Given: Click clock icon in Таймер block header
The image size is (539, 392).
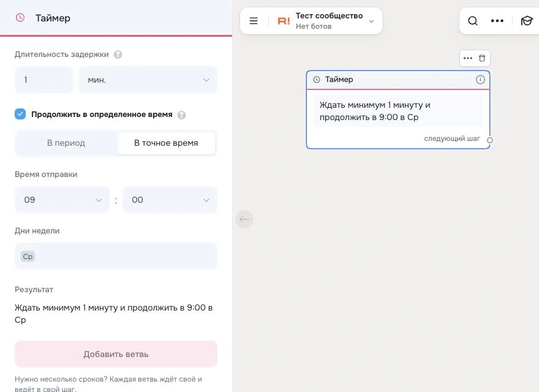Looking at the screenshot, I should pyautogui.click(x=317, y=80).
